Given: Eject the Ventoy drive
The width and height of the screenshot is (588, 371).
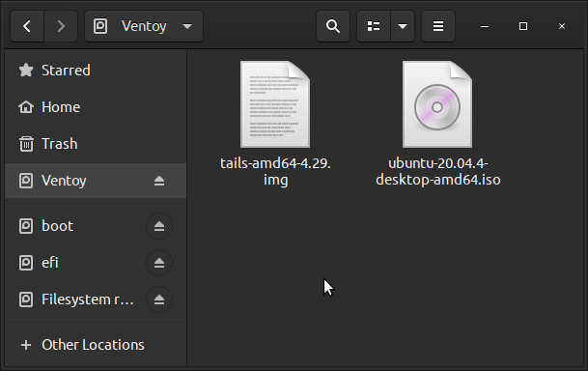Looking at the screenshot, I should [159, 181].
